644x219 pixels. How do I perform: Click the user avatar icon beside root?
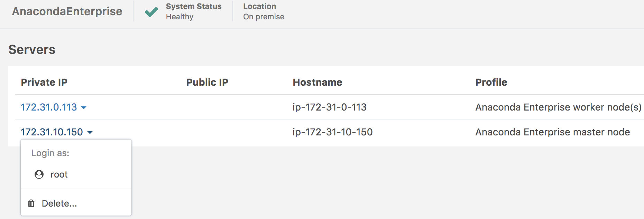pyautogui.click(x=39, y=174)
